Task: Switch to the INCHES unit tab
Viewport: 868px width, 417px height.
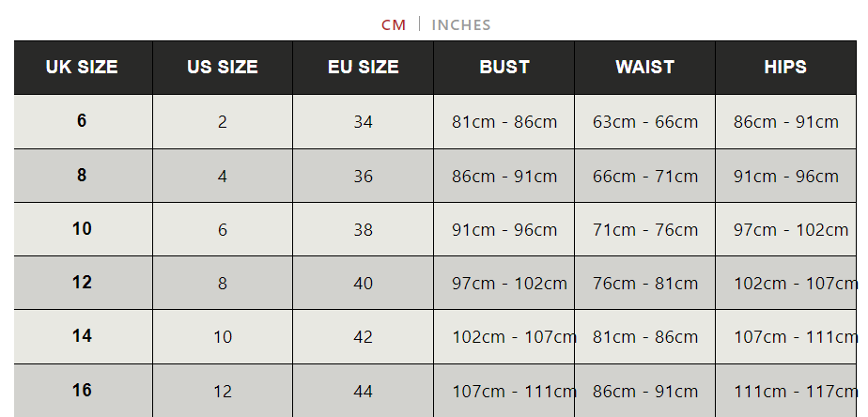Action: point(461,25)
